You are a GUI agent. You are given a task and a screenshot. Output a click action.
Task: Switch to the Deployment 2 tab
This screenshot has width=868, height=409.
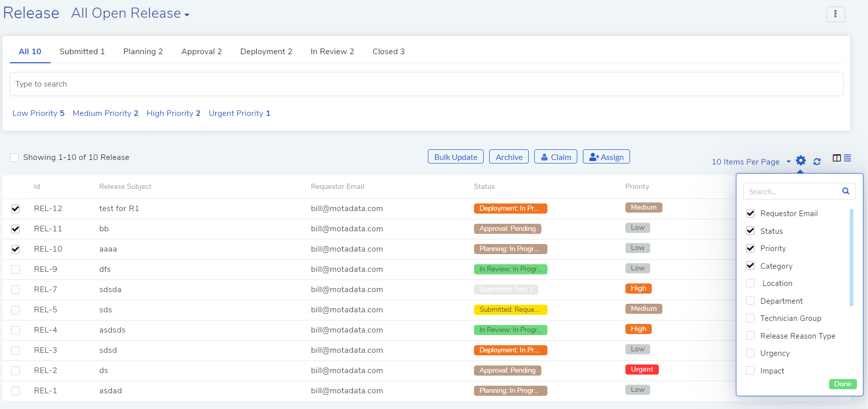coord(266,52)
